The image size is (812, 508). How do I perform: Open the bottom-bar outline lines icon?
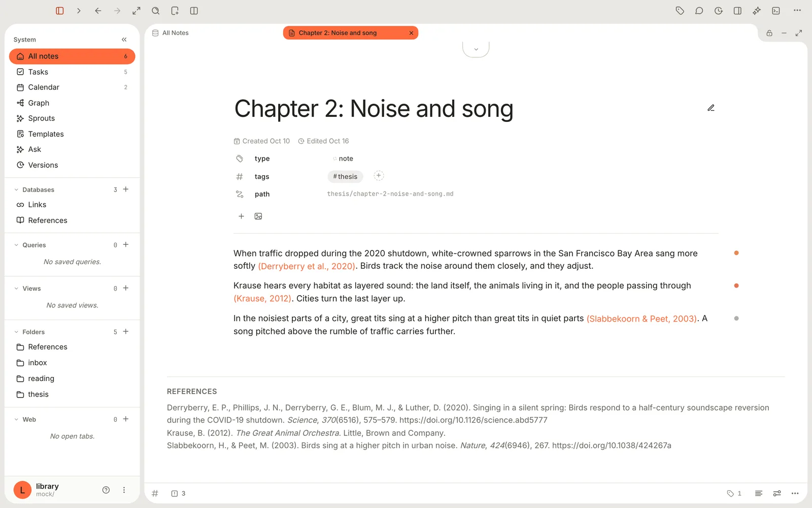(x=759, y=493)
